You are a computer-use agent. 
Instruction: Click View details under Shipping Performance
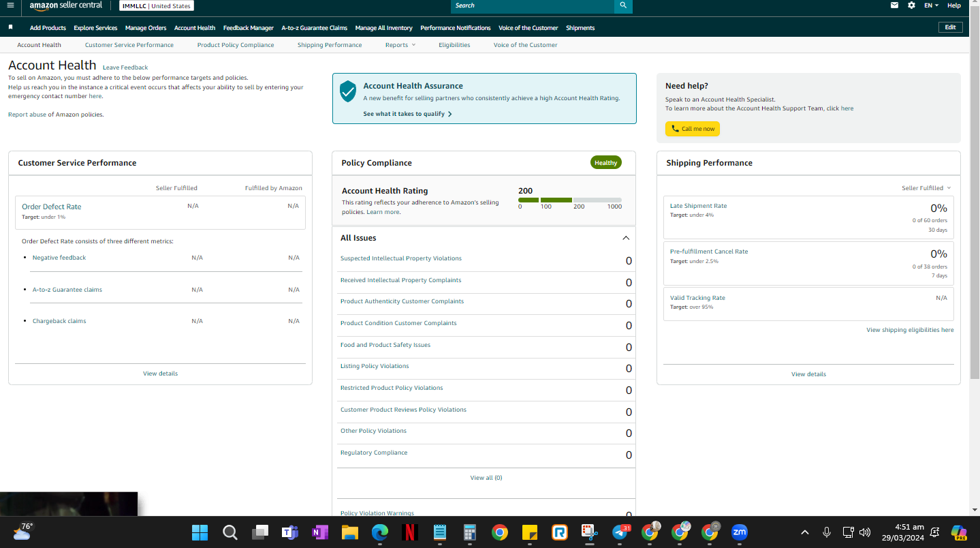[x=808, y=374]
